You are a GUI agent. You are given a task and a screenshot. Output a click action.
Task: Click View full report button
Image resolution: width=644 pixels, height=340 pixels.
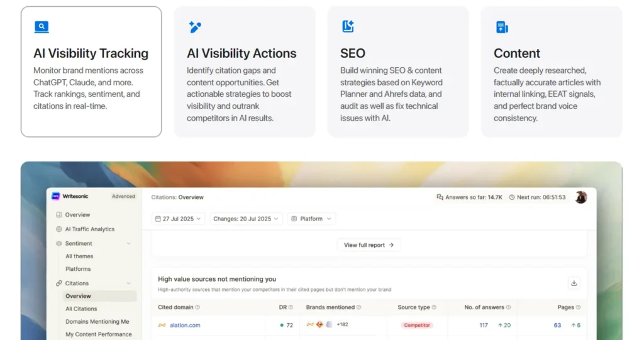[x=369, y=245]
